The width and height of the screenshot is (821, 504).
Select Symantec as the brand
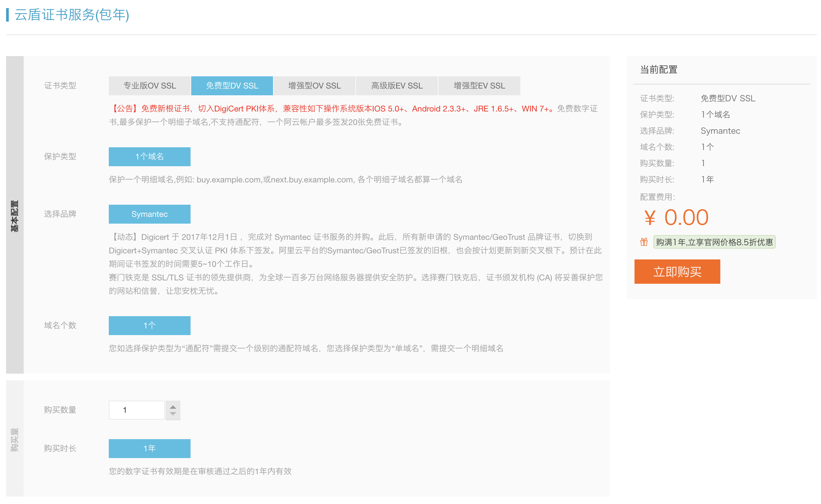tap(150, 214)
